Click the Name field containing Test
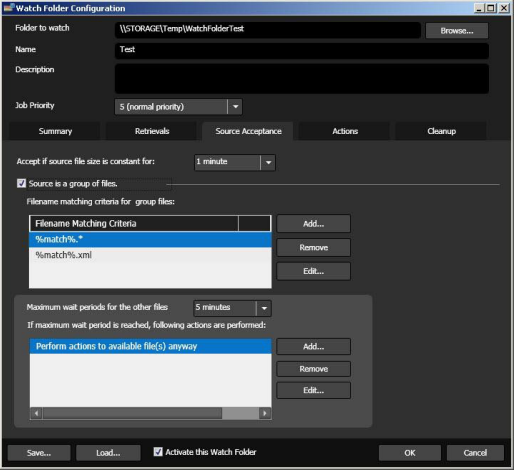516x472 pixels. tap(302, 50)
